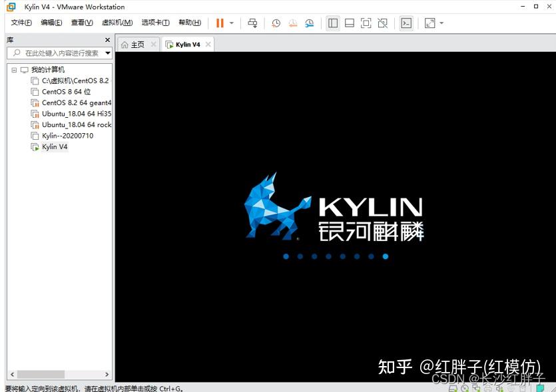Enter full screen mode
The image size is (556, 392).
[x=366, y=23]
